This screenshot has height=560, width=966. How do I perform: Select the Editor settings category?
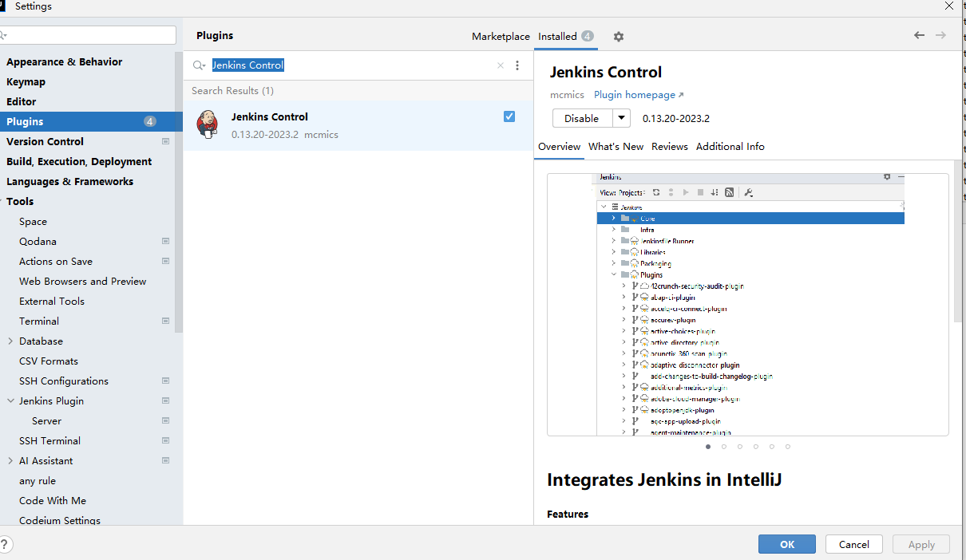click(22, 101)
